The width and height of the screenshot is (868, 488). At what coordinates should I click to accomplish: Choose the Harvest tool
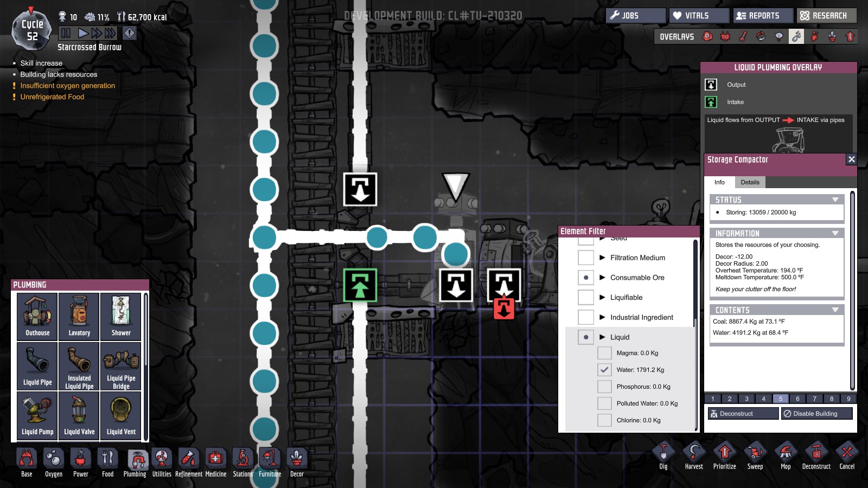(x=694, y=456)
